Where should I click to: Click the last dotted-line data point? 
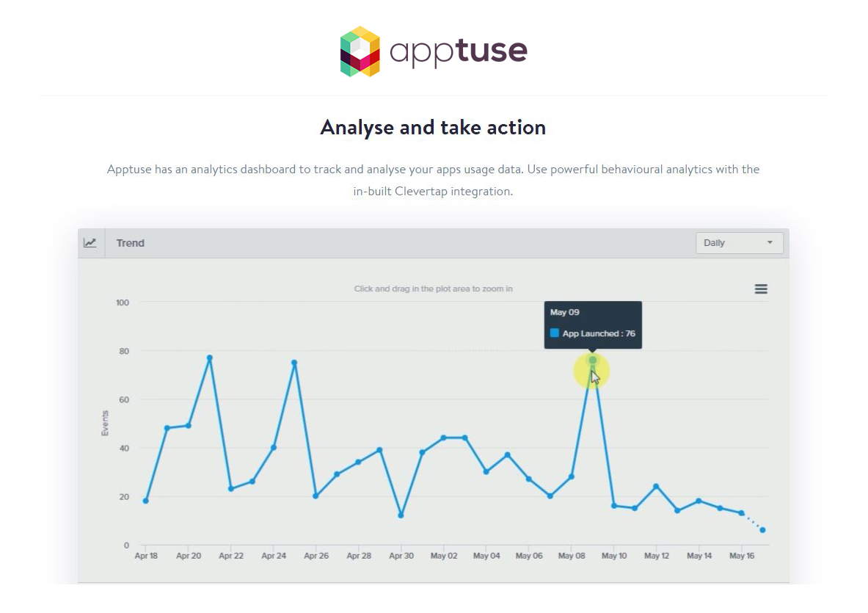[763, 530]
